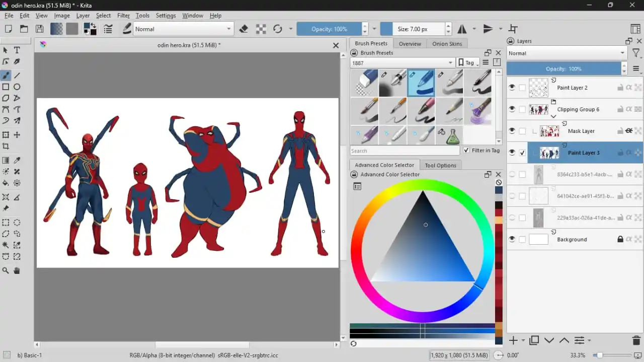Viewport: 644px width, 362px height.
Task: Collapse the Clipping Group 6 expander
Action: point(553,116)
